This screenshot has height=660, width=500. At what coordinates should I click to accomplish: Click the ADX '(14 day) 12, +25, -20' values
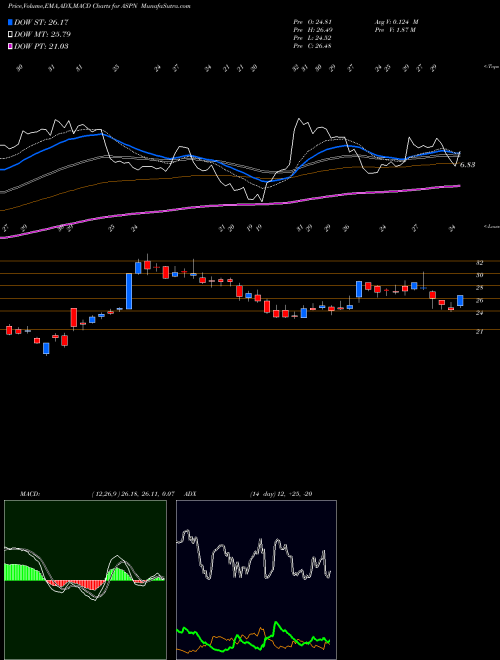pos(281,494)
